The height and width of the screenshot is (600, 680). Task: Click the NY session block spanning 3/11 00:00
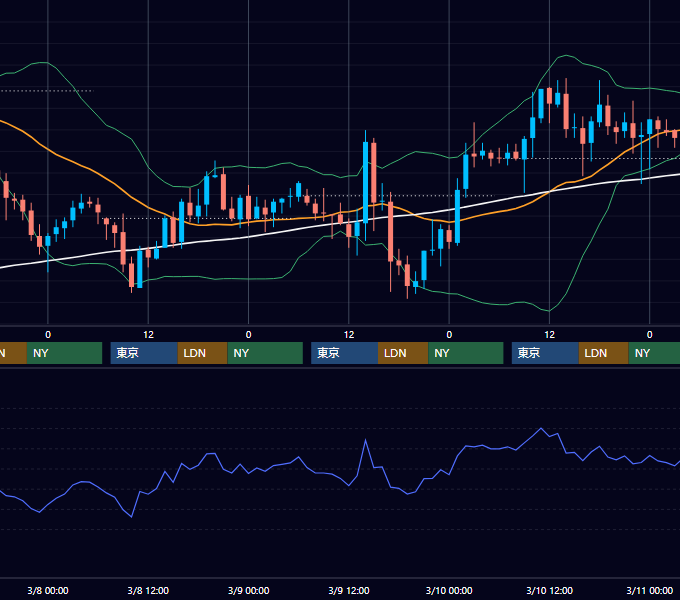coord(654,353)
